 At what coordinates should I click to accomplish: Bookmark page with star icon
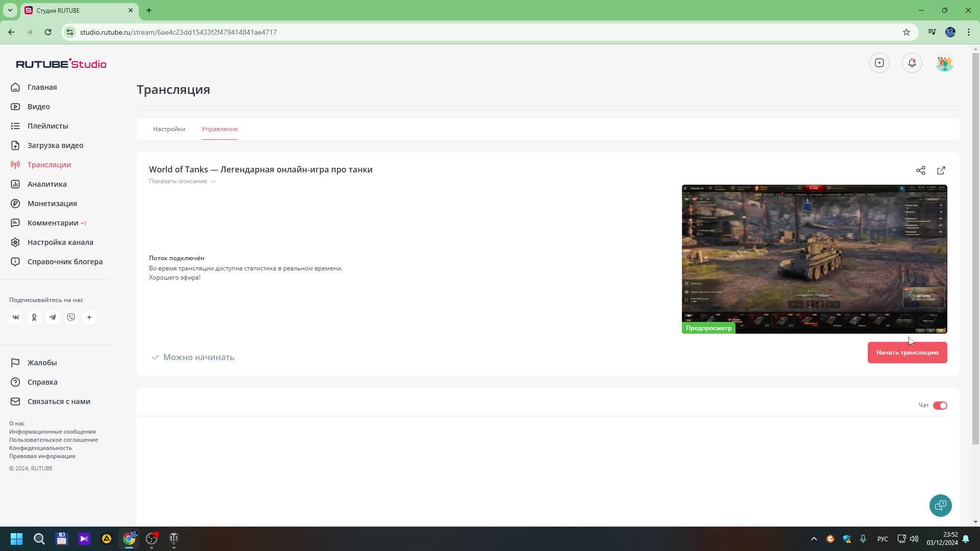coord(906,32)
